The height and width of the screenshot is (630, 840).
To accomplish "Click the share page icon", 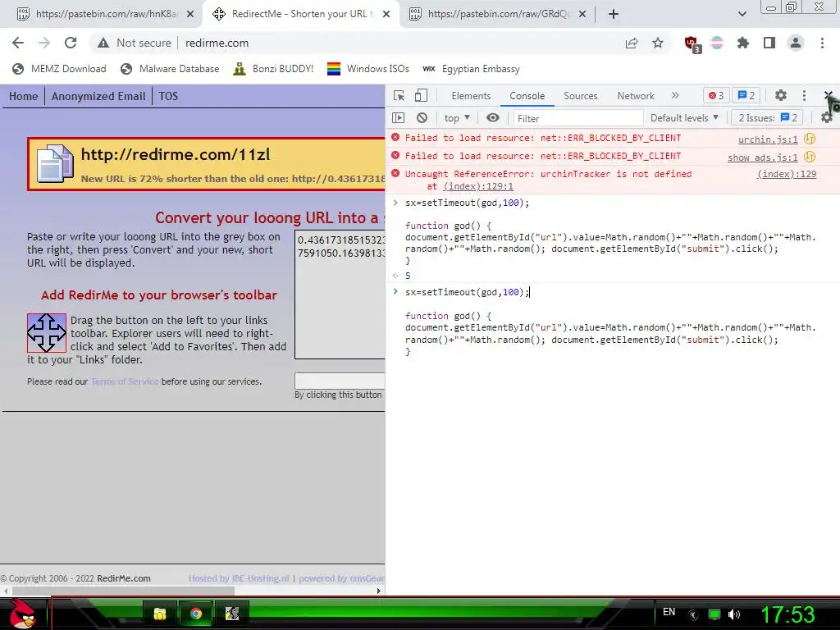I will [632, 43].
